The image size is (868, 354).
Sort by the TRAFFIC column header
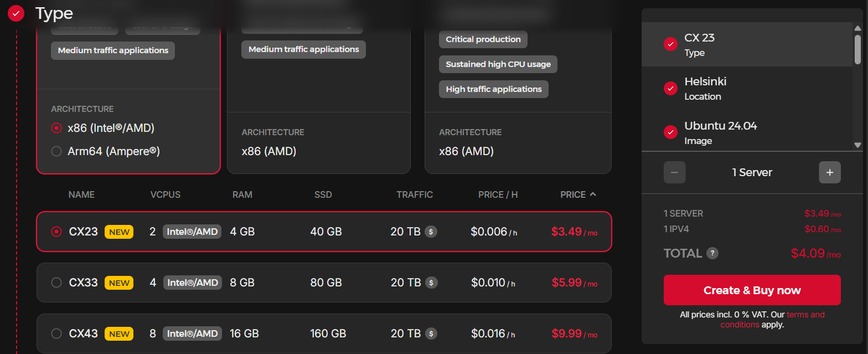[415, 194]
